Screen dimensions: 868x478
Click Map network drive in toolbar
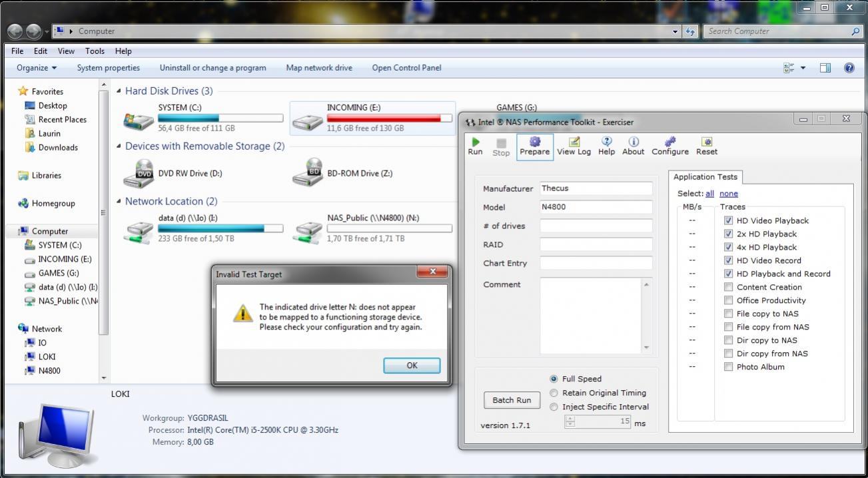tap(319, 68)
